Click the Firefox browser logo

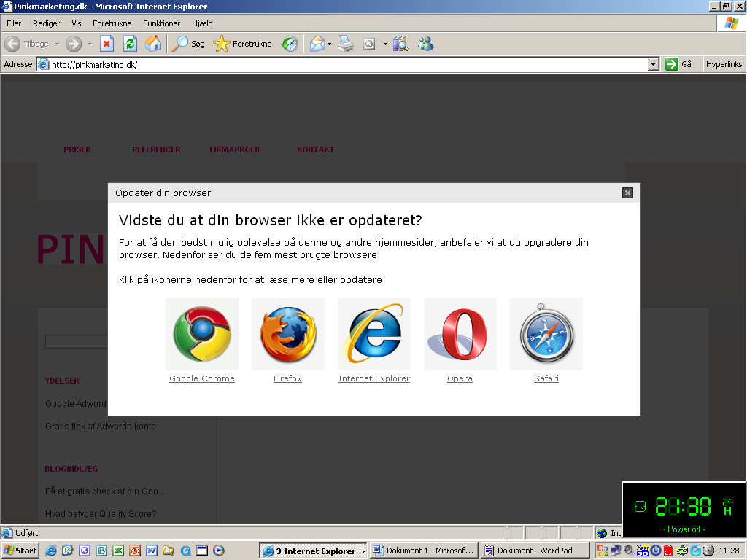click(288, 334)
